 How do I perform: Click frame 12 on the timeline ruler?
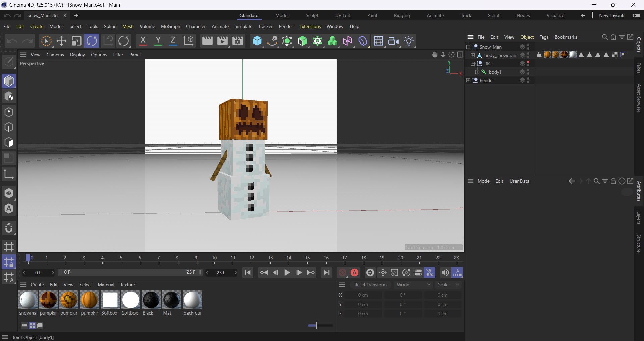252,258
